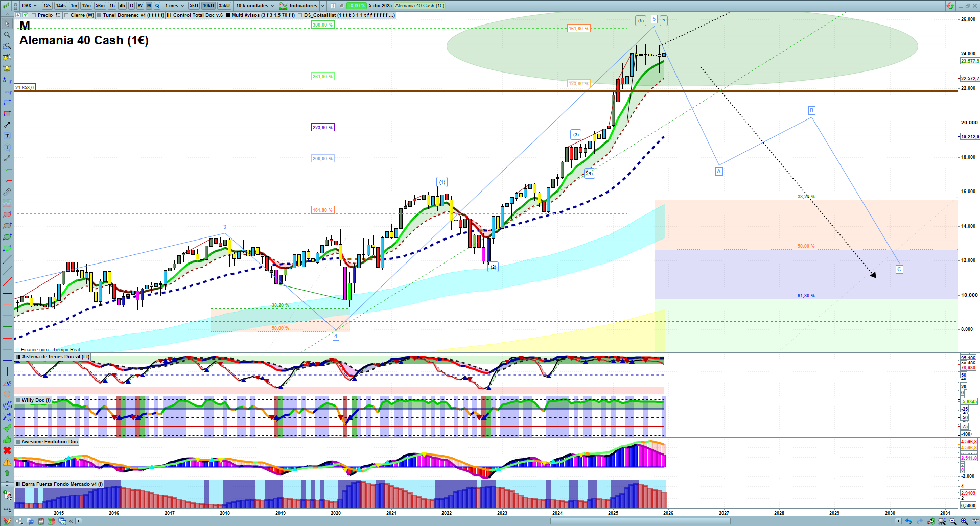Select the ruler measurement tool

click(x=7, y=192)
